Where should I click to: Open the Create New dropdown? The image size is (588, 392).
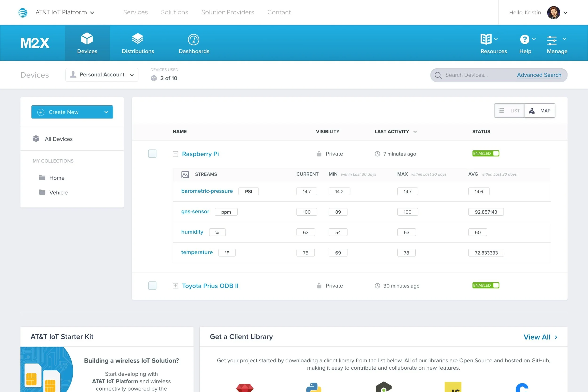72,112
